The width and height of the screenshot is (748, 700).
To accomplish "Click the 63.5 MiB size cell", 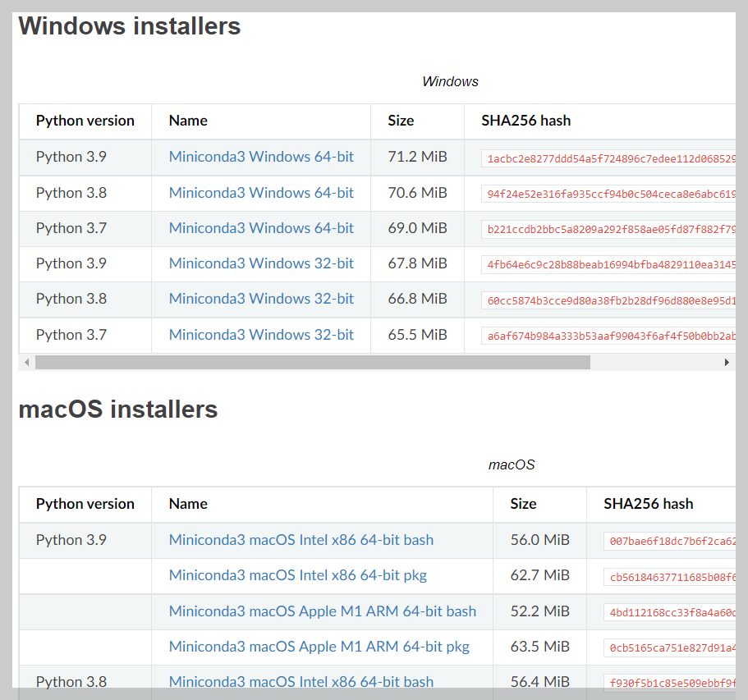I will tap(540, 647).
